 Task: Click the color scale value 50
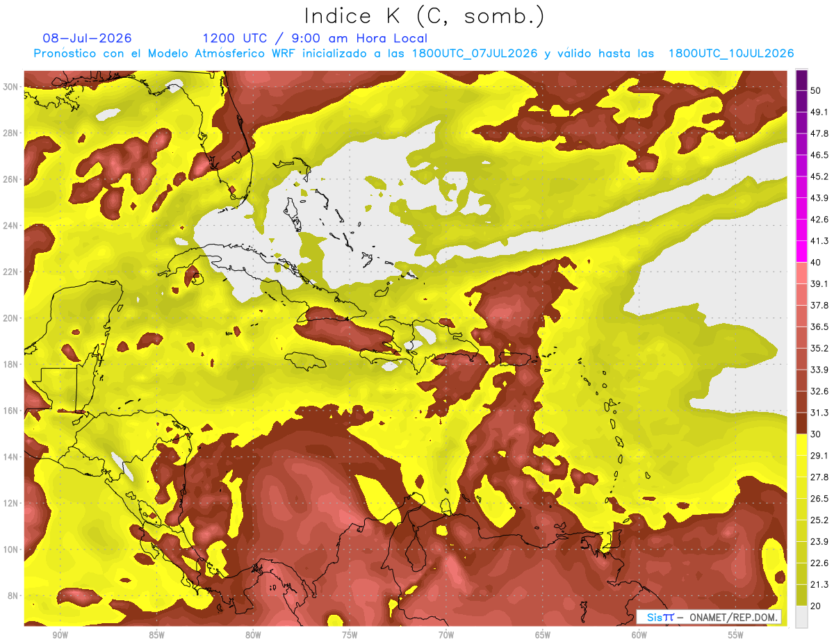816,90
